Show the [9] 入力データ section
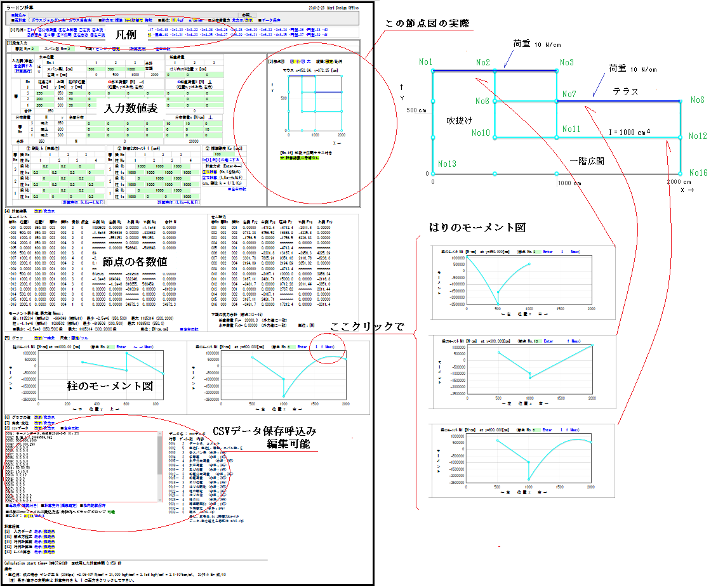The width and height of the screenshot is (711, 588). 37,532
